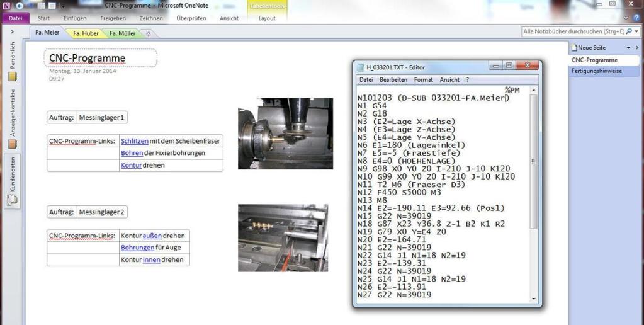Open the Persönlich notebook icon

13,76
